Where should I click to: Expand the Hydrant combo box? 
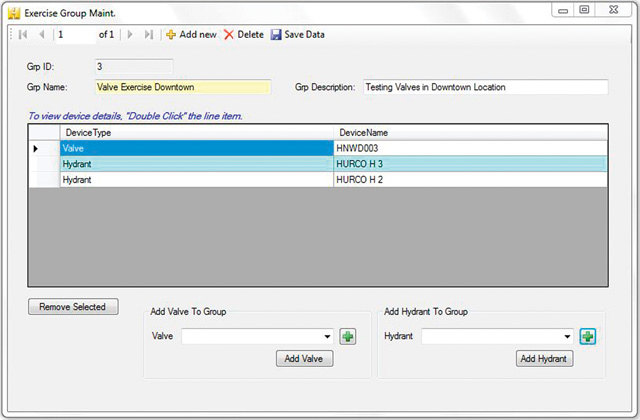pyautogui.click(x=567, y=337)
